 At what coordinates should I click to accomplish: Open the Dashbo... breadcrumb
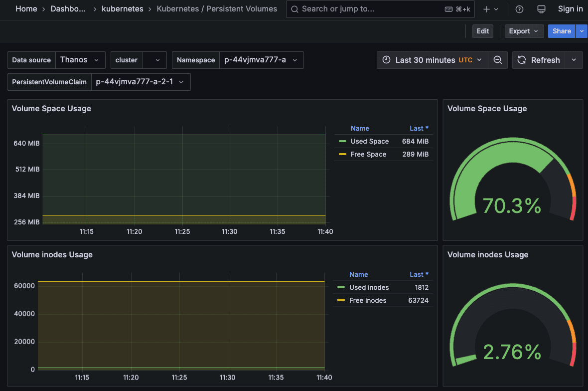click(68, 8)
